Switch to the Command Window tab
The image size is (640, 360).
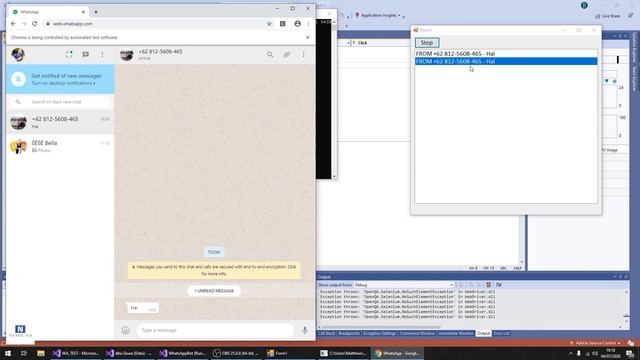point(417,333)
